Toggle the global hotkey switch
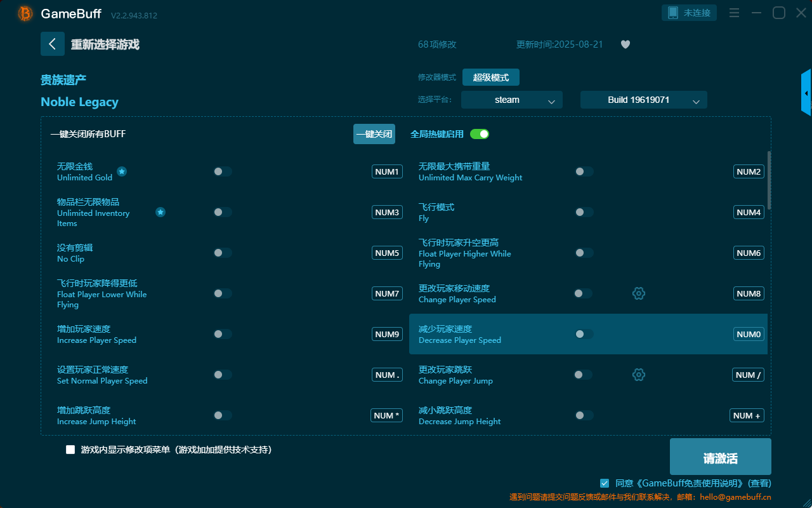 pyautogui.click(x=480, y=134)
